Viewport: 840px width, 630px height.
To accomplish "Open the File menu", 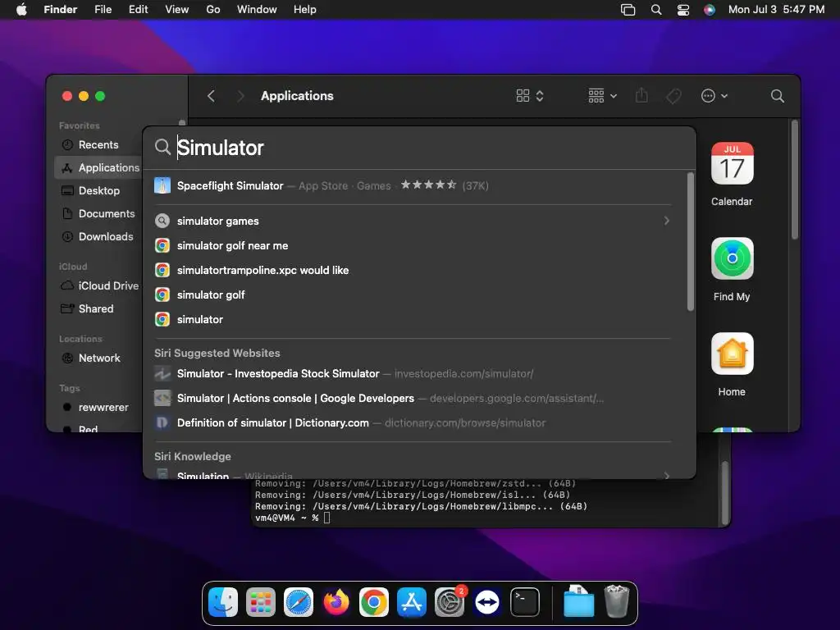I will coord(103,10).
